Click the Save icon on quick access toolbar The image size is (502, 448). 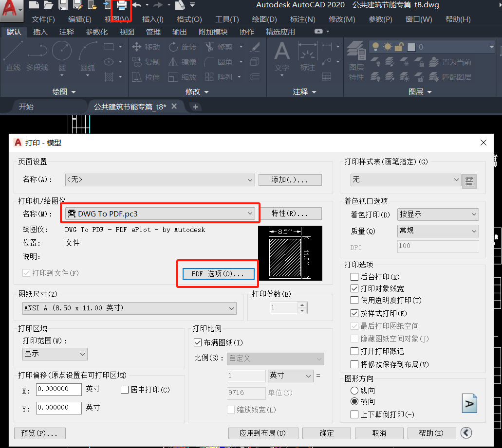pyautogui.click(x=64, y=6)
